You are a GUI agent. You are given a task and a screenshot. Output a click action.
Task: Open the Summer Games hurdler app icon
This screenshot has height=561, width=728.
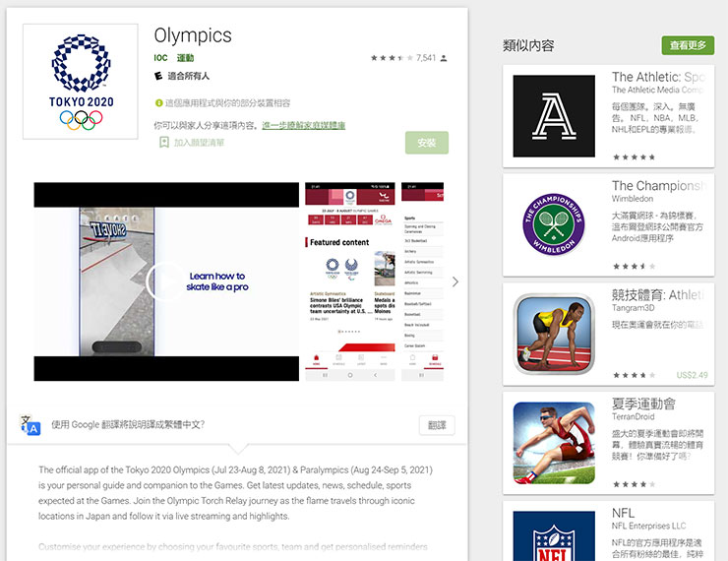click(x=554, y=443)
